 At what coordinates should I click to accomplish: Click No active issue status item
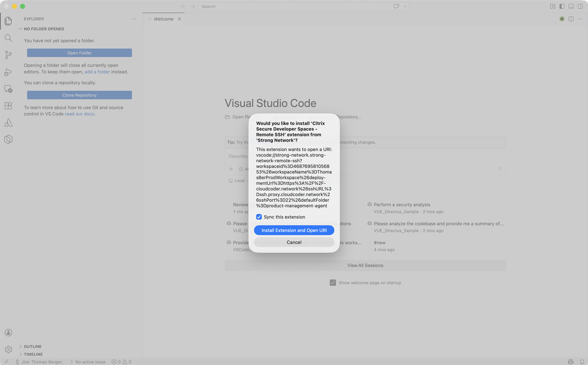point(88,362)
